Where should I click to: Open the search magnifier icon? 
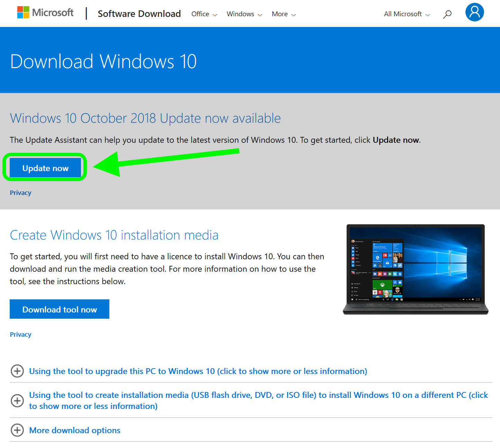pyautogui.click(x=447, y=14)
